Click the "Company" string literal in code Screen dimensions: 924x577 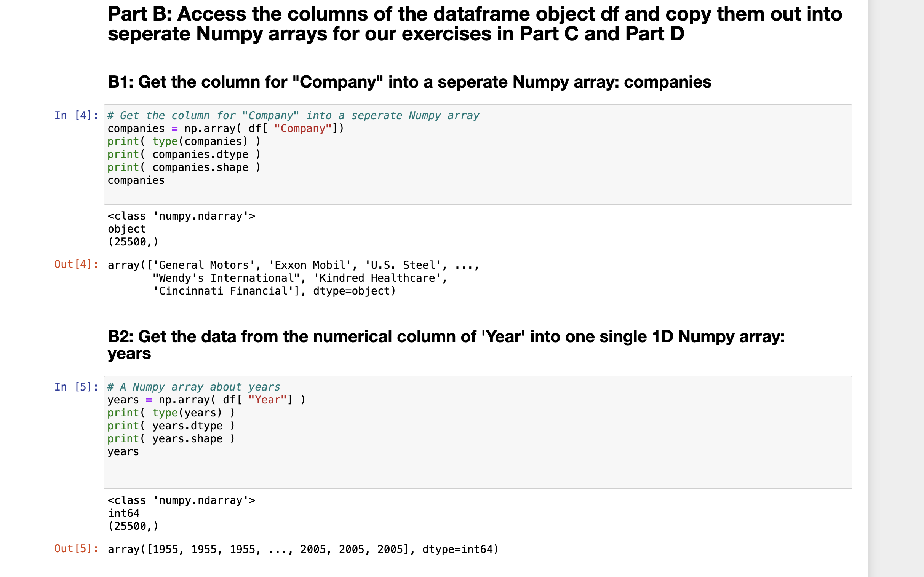tap(303, 129)
